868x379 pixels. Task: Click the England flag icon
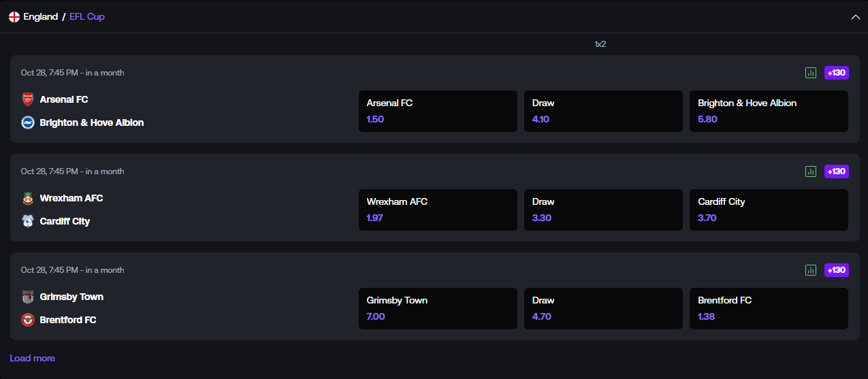coord(14,16)
